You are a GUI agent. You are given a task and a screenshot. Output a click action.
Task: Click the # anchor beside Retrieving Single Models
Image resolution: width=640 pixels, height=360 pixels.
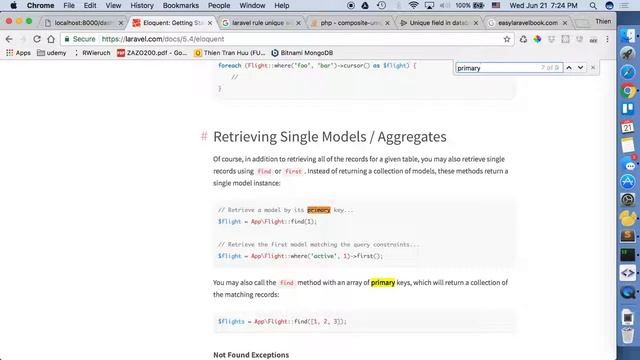204,136
